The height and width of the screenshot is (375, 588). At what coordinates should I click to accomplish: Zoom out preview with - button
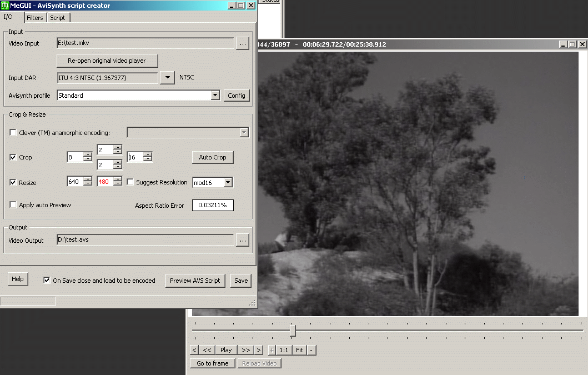coord(311,350)
